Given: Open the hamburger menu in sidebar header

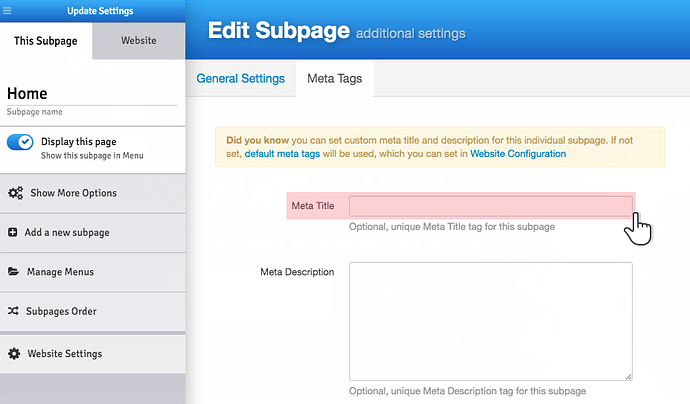Looking at the screenshot, I should pyautogui.click(x=7, y=10).
